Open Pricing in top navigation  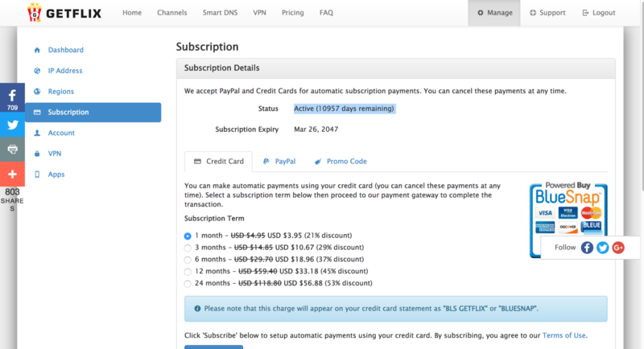click(293, 13)
